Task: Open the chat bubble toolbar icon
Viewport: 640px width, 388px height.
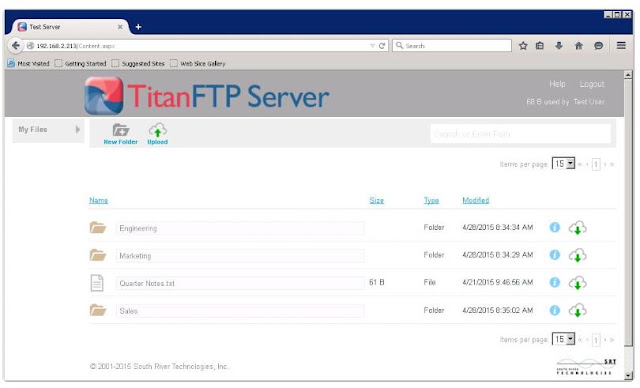Action: pyautogui.click(x=598, y=46)
